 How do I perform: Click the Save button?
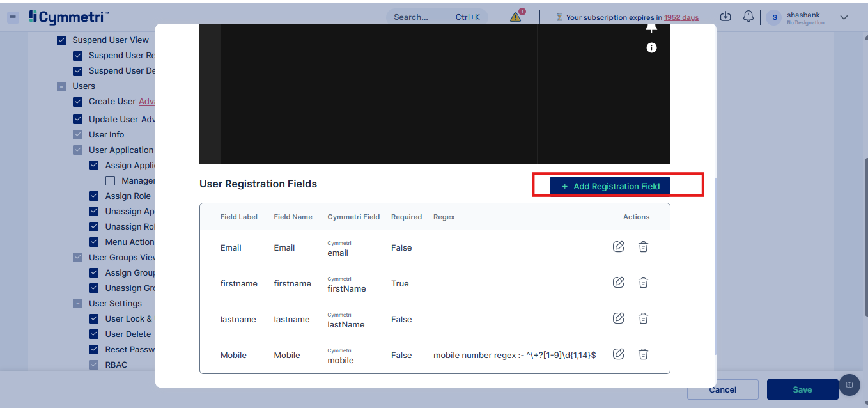(802, 389)
